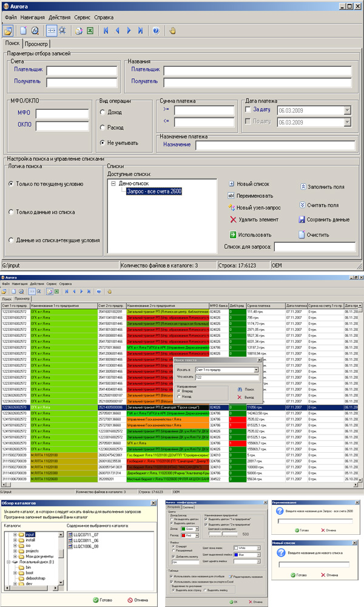Click the open folder toolbar icon
Image resolution: width=364 pixels, height=607 pixels.
[8, 30]
